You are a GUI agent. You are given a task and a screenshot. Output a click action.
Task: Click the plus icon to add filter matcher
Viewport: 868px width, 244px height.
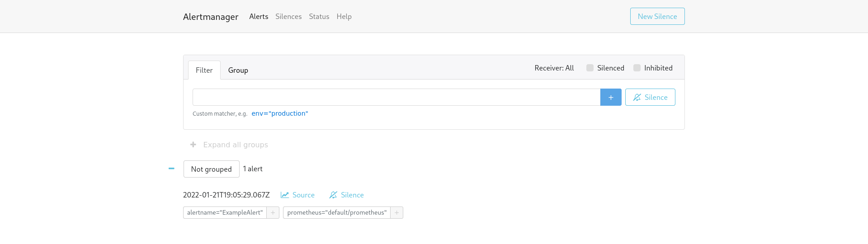coord(610,97)
